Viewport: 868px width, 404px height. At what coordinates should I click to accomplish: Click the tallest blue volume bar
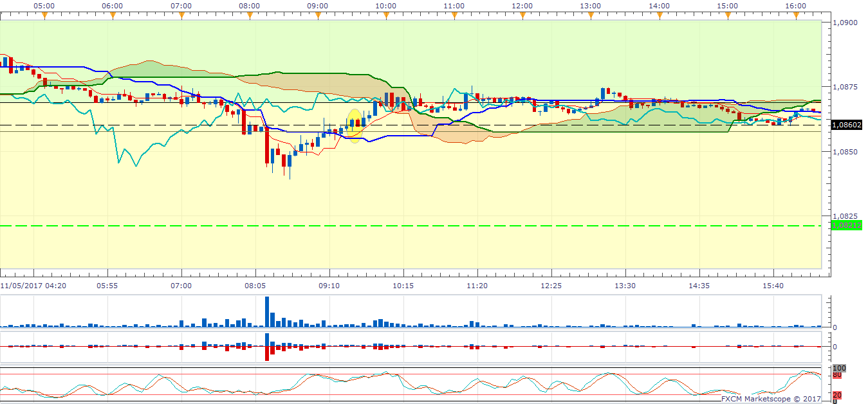click(x=266, y=311)
